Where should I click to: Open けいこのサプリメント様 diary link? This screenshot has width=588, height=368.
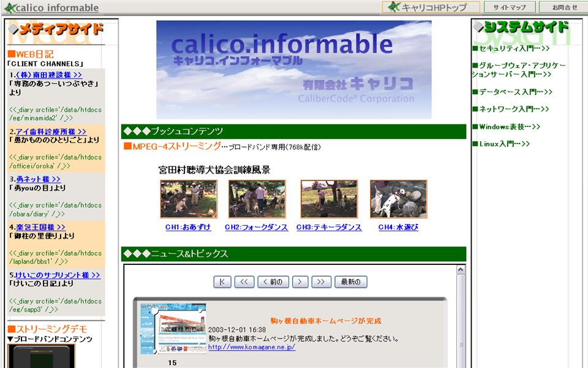pyautogui.click(x=58, y=275)
